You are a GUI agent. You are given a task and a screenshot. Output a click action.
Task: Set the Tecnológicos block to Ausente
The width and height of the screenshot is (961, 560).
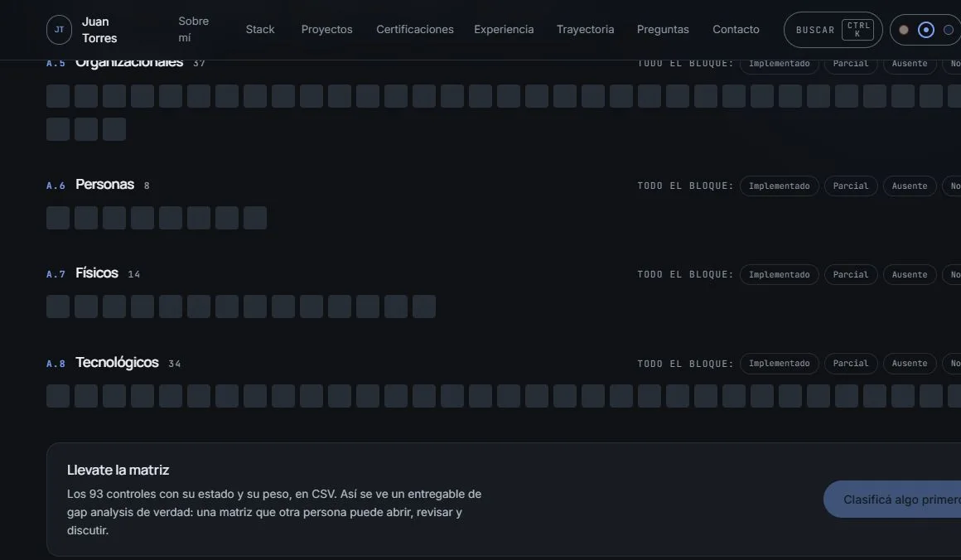click(910, 364)
